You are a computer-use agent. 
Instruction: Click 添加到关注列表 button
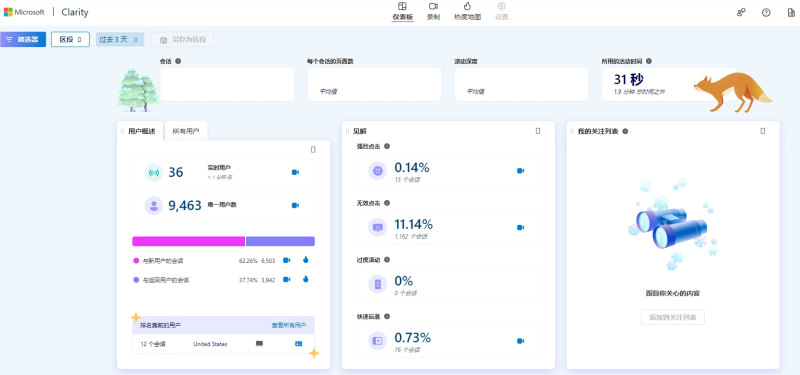(673, 317)
